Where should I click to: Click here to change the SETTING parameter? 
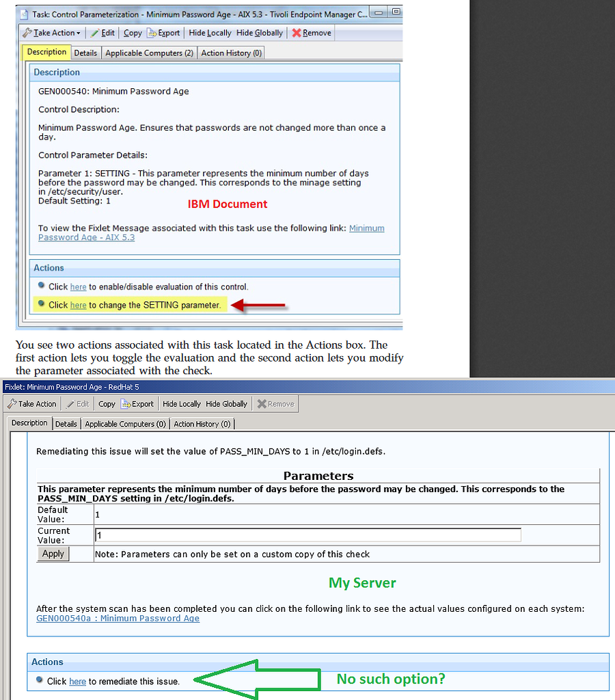[78, 304]
